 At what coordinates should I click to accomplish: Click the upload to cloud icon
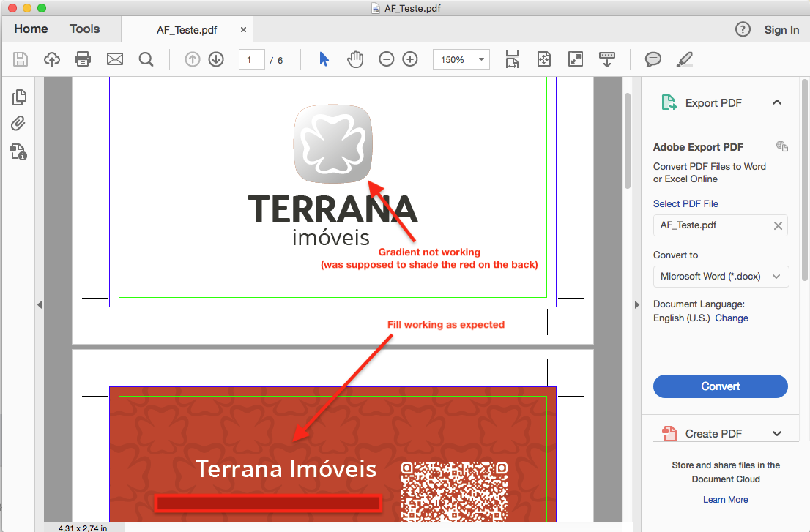pos(52,59)
